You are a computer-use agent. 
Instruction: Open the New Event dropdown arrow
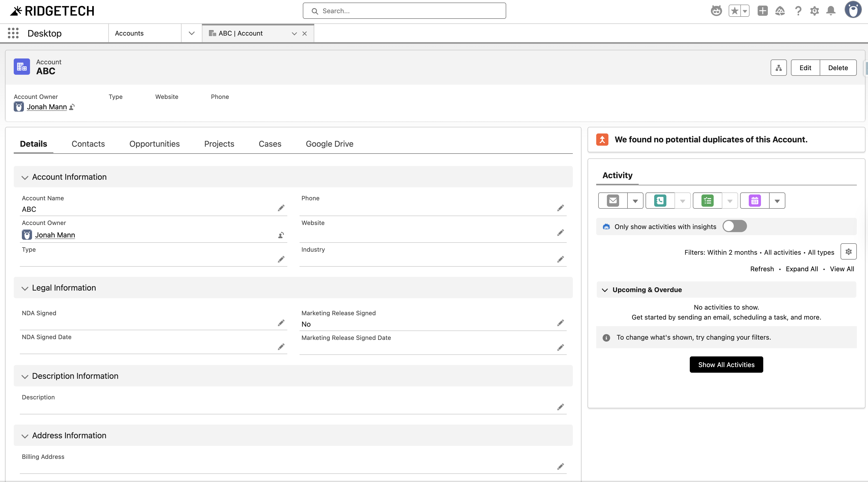point(777,201)
